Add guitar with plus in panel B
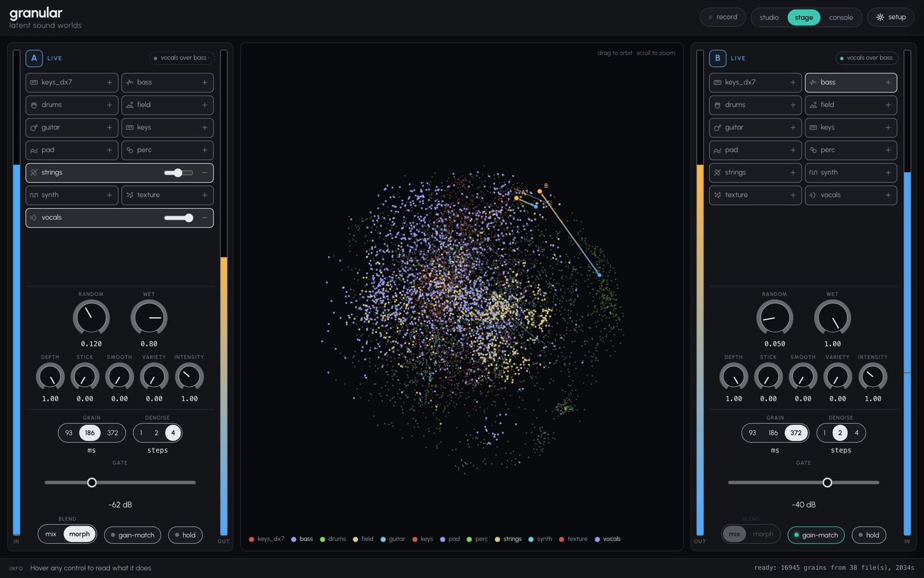The width and height of the screenshot is (924, 578). click(793, 128)
